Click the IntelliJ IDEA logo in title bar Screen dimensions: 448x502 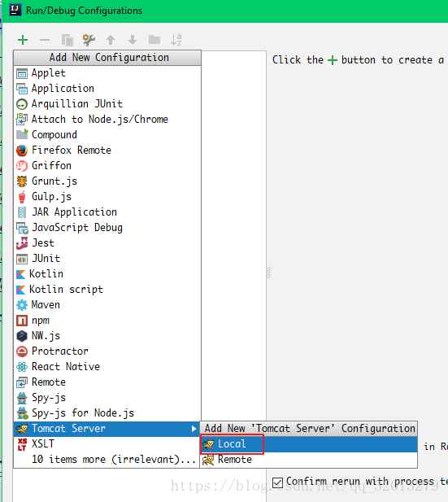[15, 10]
